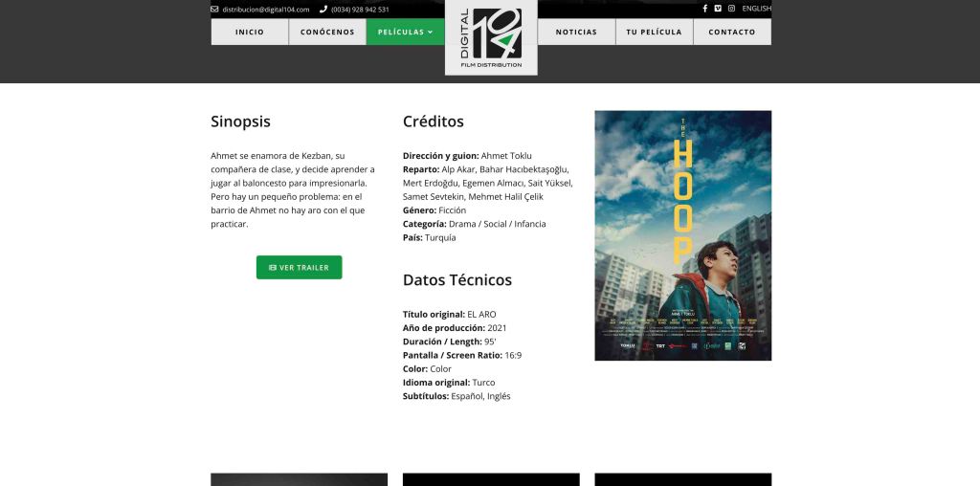Open the Conócenos menu item

[327, 32]
